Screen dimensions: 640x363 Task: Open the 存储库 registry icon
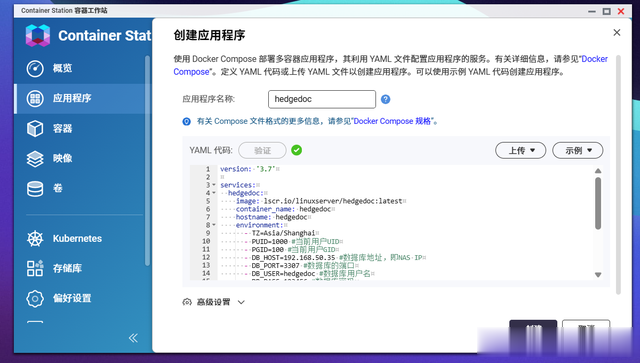pyautogui.click(x=35, y=268)
